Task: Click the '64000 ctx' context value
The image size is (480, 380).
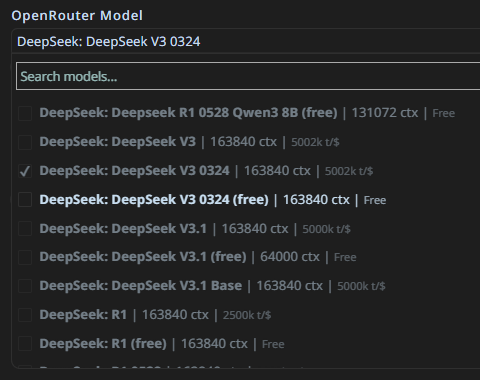Action: pyautogui.click(x=290, y=257)
